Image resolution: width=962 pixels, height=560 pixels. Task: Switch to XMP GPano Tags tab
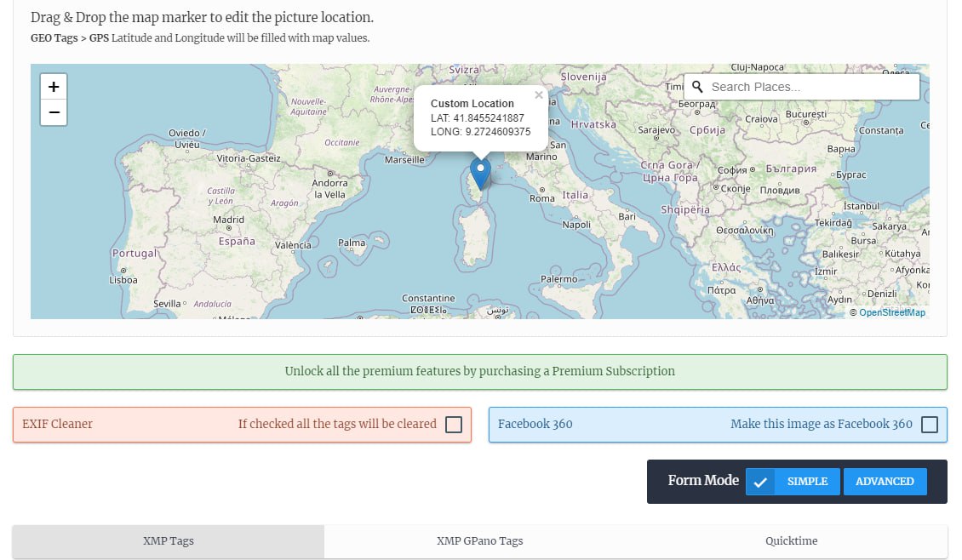(x=480, y=541)
